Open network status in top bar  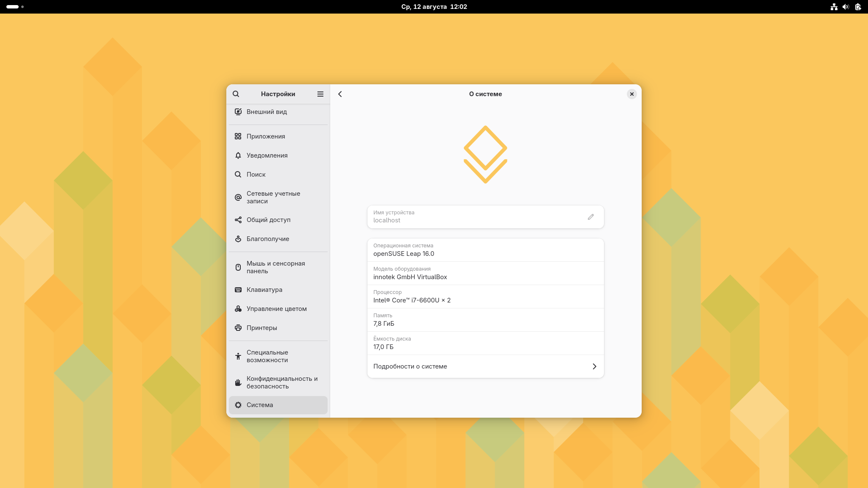(x=834, y=7)
